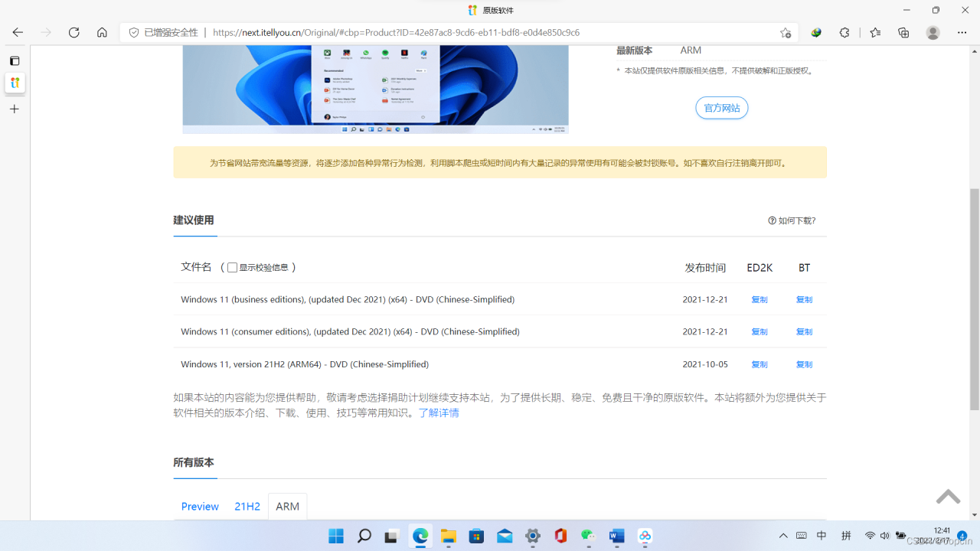
Task: Click the Windows 11 business editions file name
Action: [x=348, y=300]
